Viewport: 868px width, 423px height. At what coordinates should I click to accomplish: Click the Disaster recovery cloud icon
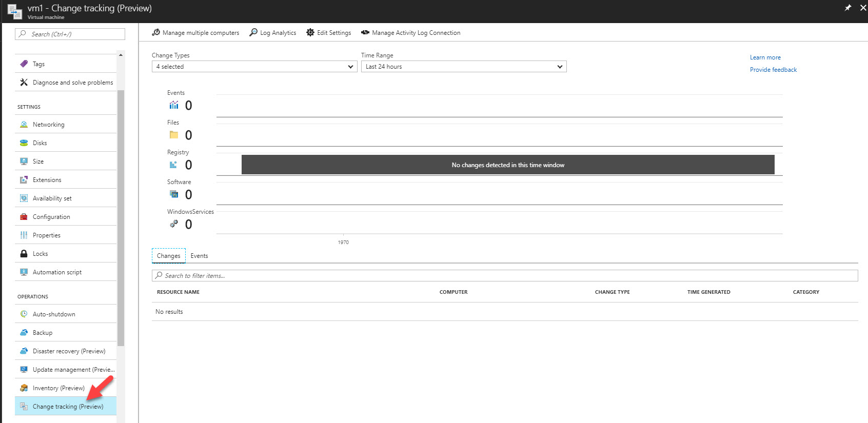click(24, 351)
